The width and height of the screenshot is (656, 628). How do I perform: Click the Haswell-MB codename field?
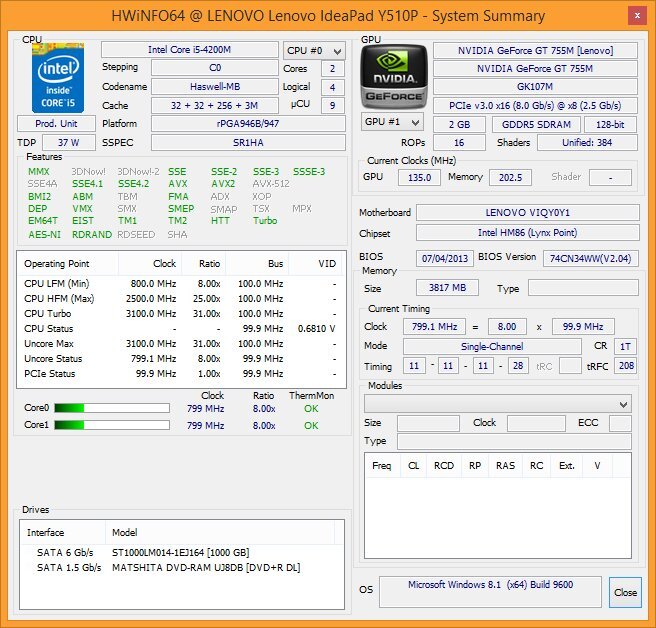point(215,87)
